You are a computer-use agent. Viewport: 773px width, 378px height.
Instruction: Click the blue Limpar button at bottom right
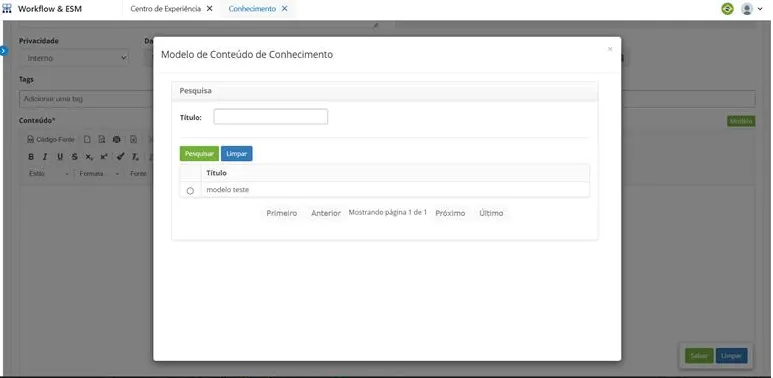[732, 356]
